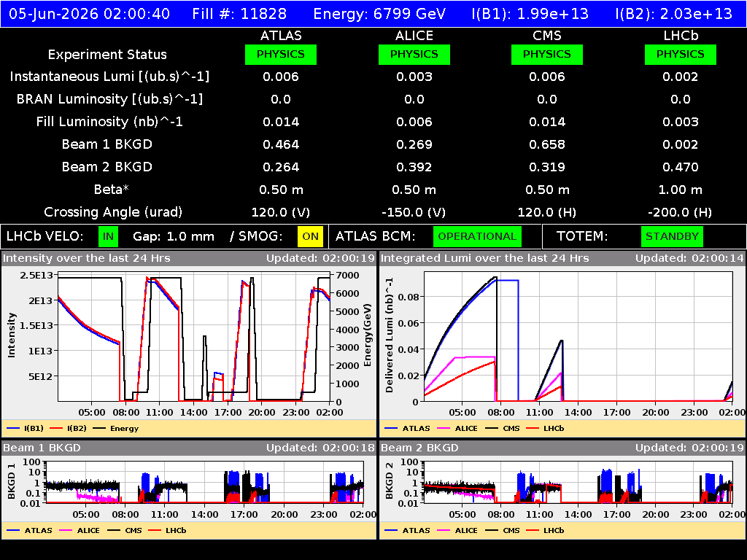Click the CMS column header
The height and width of the screenshot is (560, 747).
pyautogui.click(x=547, y=36)
